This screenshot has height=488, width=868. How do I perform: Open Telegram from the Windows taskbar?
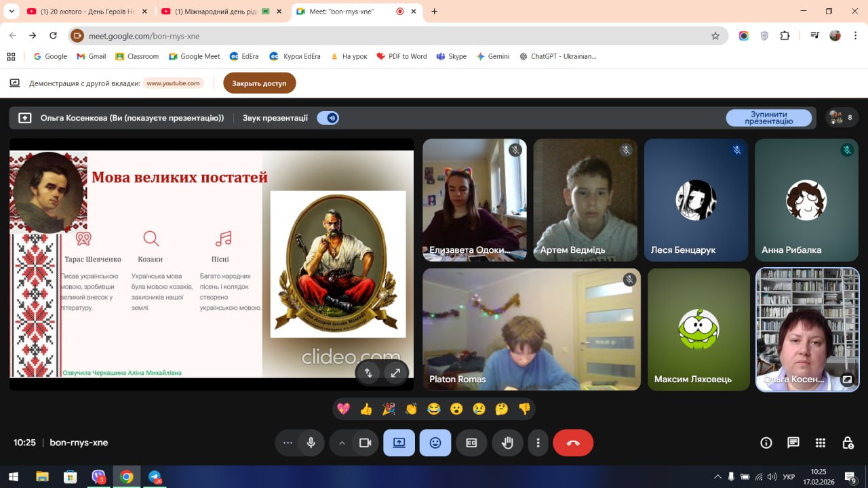tap(155, 476)
